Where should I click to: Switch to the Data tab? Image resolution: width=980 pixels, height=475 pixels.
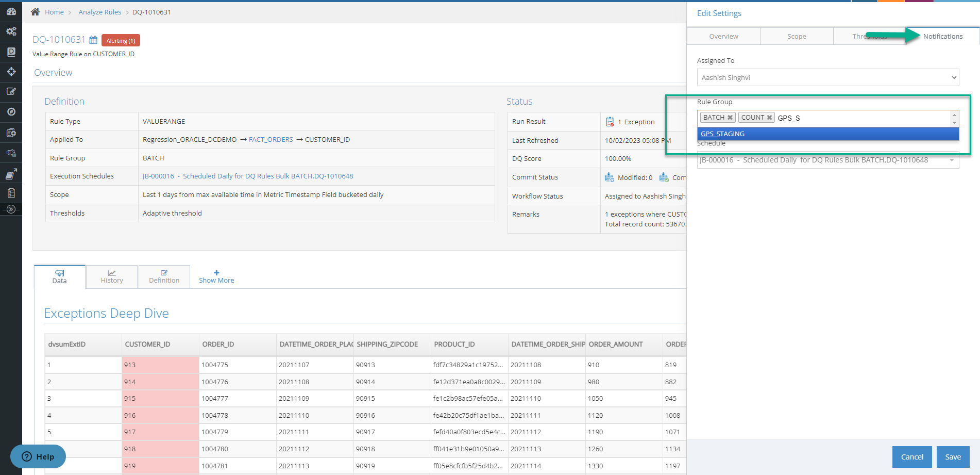(x=60, y=277)
